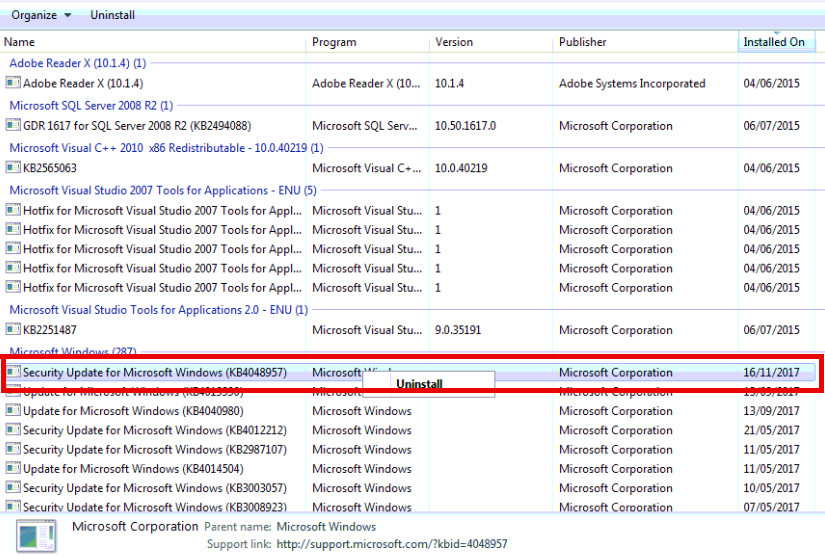The width and height of the screenshot is (825, 558).
Task: Click Microsoft SQL Serv... program cell
Action: tap(365, 126)
